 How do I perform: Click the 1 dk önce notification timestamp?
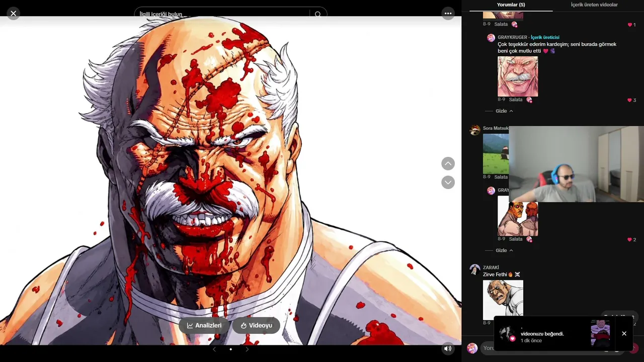(x=531, y=340)
